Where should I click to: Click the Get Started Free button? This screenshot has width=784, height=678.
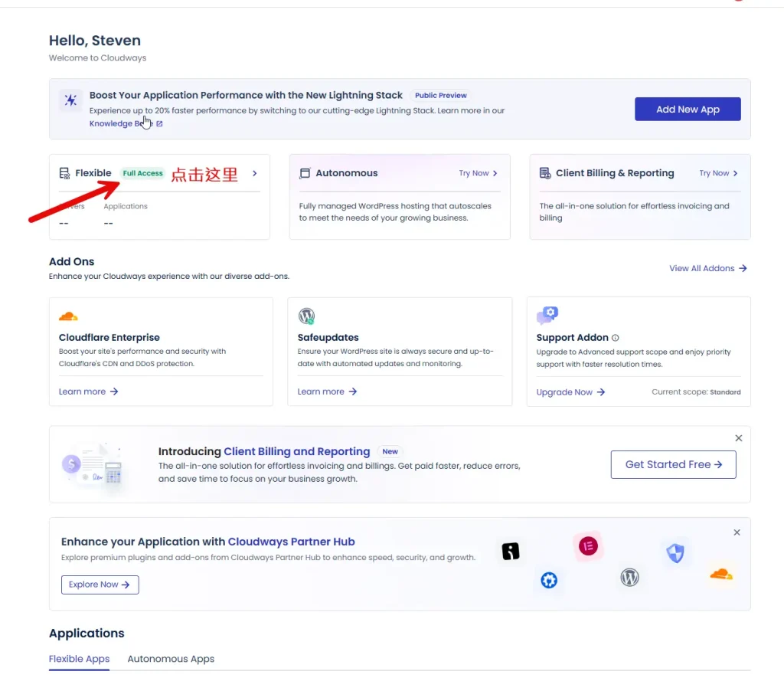click(673, 464)
